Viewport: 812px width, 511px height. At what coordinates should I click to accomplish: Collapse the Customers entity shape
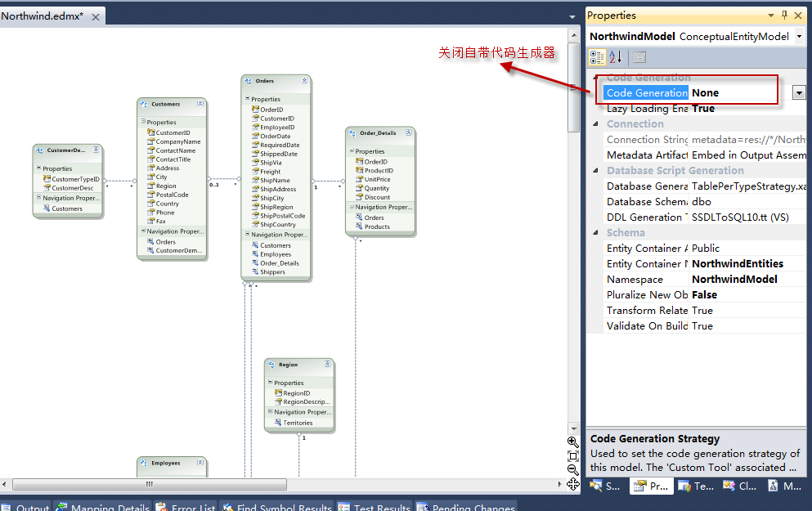pos(200,104)
